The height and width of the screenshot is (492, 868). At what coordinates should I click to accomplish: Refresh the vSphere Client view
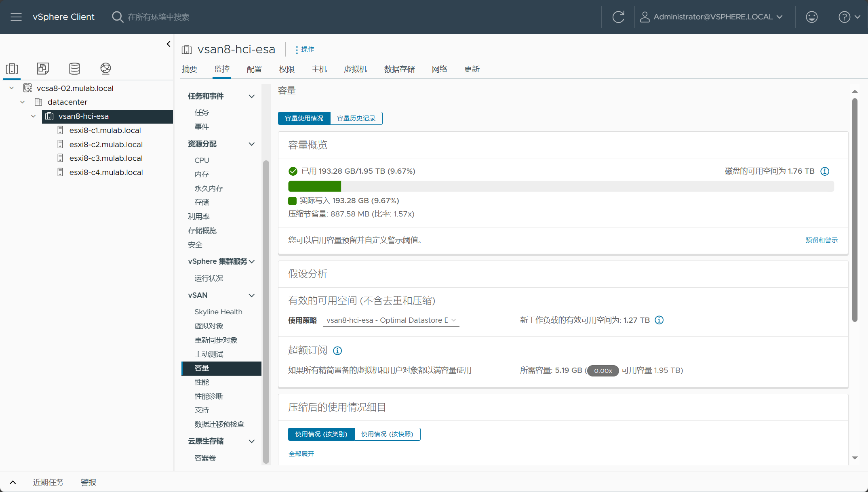(x=618, y=17)
